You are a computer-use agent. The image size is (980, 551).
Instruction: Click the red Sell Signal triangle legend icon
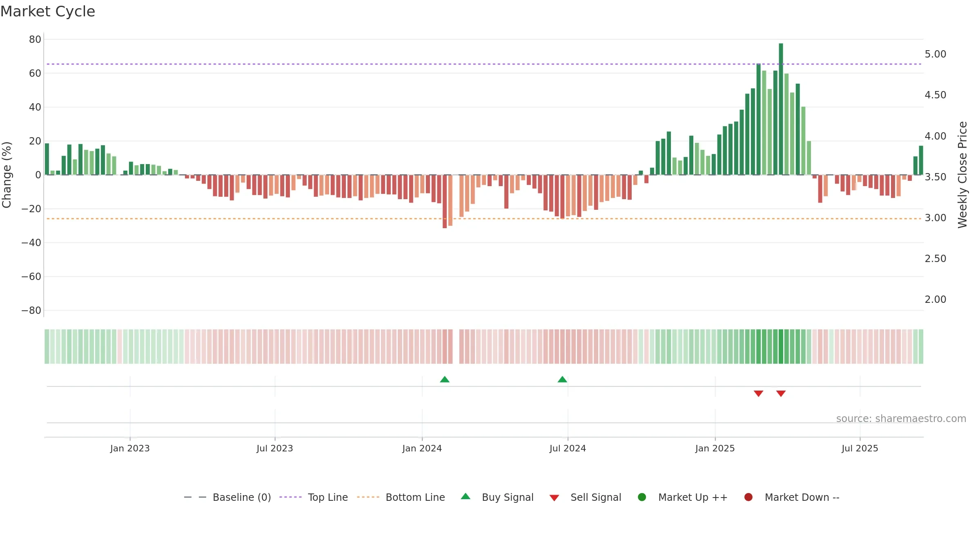pos(554,498)
